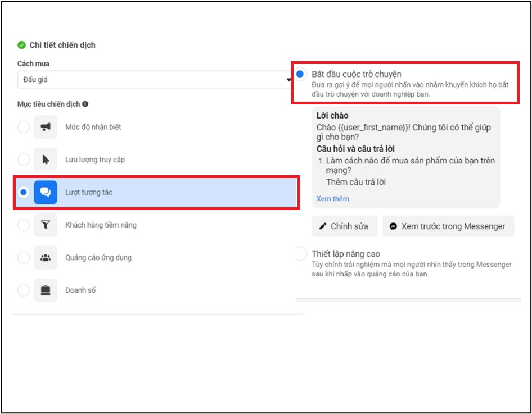The width and height of the screenshot is (532, 414).
Task: Click the megaphone icon for Mức độ nhận biết
Action: pyautogui.click(x=46, y=127)
